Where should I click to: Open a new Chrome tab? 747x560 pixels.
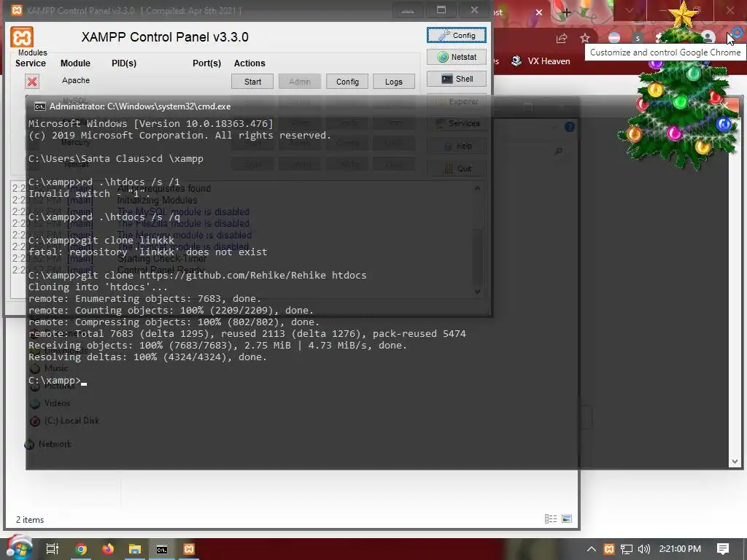pyautogui.click(x=566, y=12)
